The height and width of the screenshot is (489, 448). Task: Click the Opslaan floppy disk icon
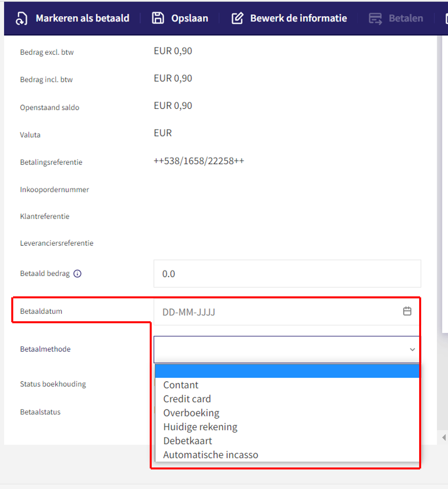(x=158, y=18)
